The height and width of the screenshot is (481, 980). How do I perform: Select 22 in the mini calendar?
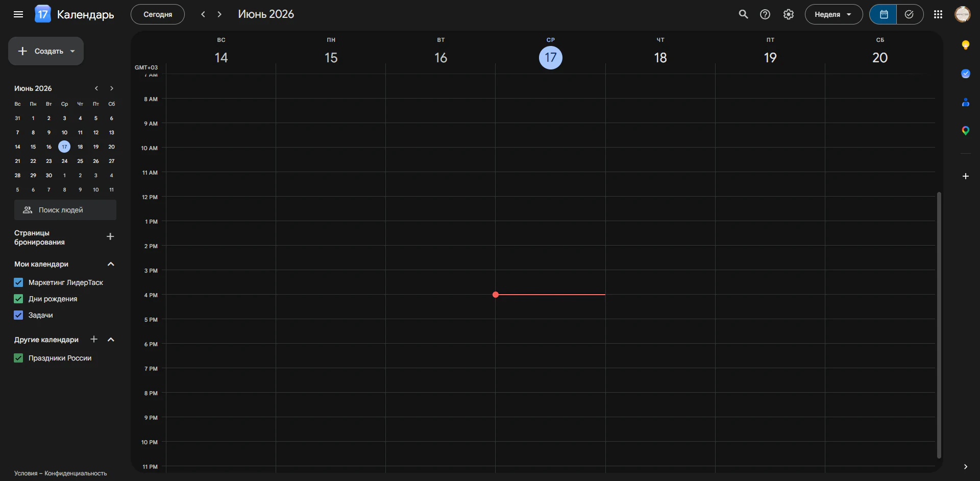coord(33,161)
